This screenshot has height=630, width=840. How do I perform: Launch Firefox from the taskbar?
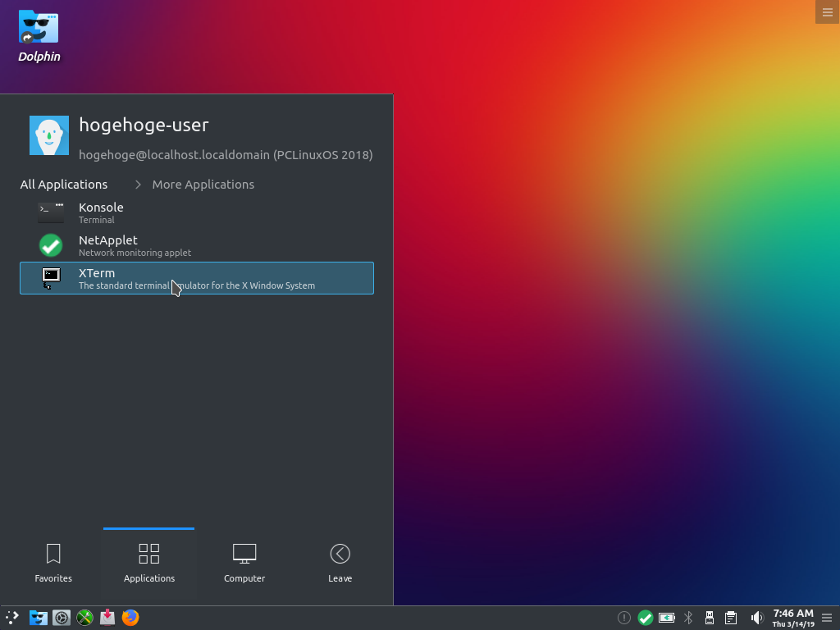(130, 618)
